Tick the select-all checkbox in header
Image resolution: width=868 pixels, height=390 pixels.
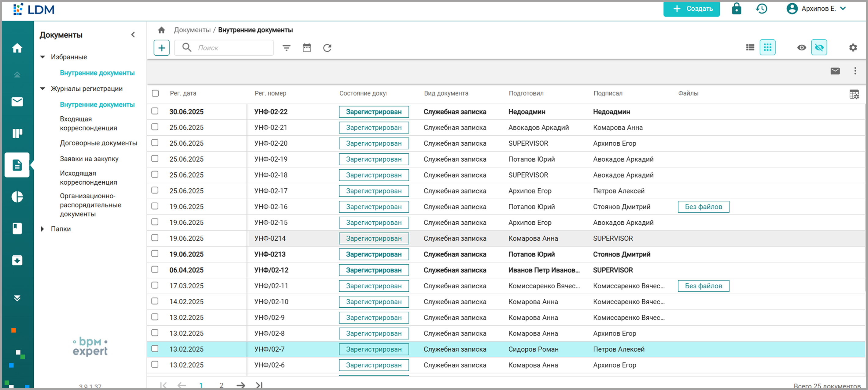coord(155,93)
